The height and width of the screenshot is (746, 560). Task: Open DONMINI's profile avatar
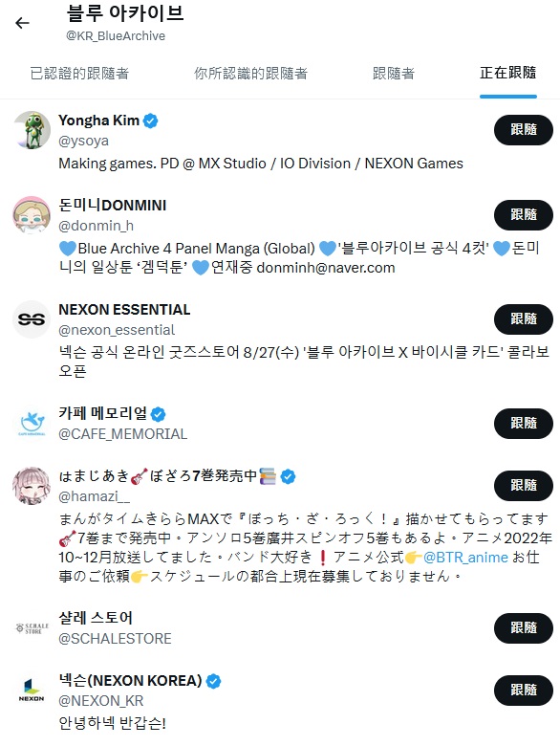click(x=32, y=214)
